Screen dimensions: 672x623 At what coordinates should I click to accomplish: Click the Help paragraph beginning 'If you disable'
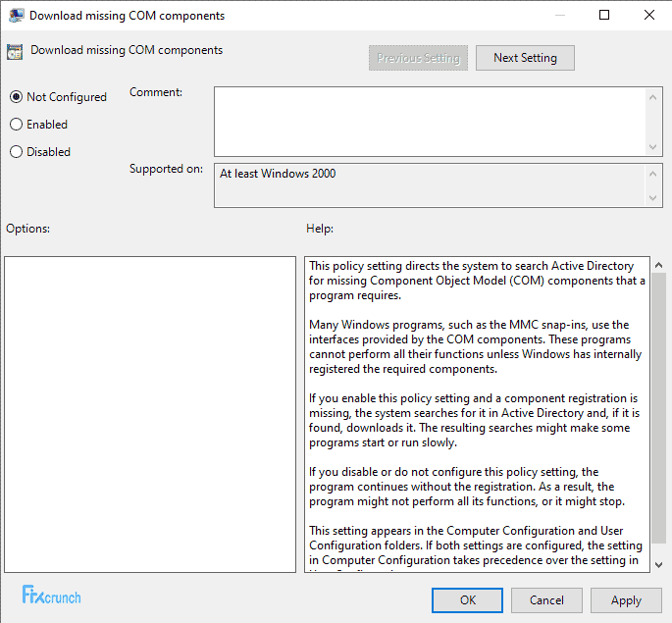point(467,487)
